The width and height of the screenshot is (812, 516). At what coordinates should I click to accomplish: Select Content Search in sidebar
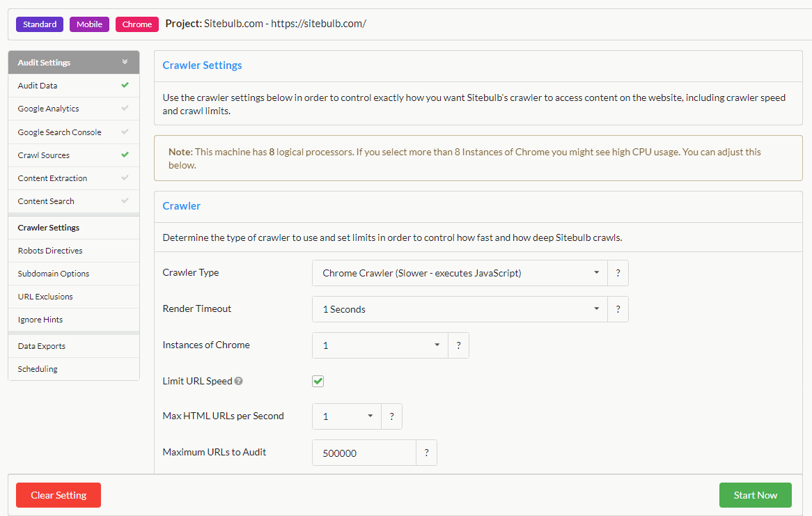pos(74,201)
